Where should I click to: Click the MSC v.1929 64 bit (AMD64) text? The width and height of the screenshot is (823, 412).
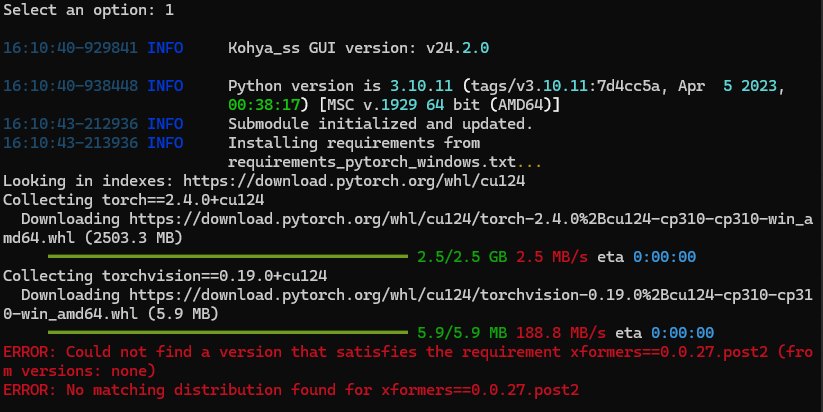440,105
